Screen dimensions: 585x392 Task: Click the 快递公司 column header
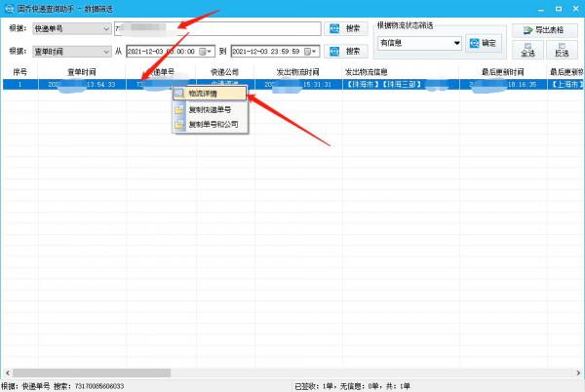coord(225,72)
